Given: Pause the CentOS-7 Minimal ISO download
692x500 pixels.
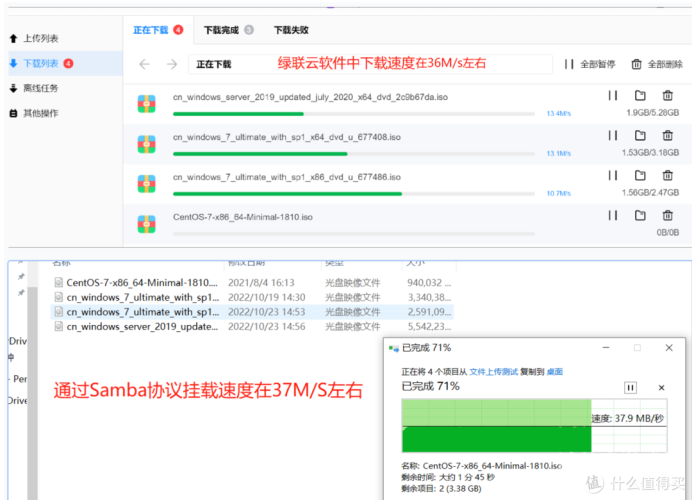Looking at the screenshot, I should coord(613,215).
